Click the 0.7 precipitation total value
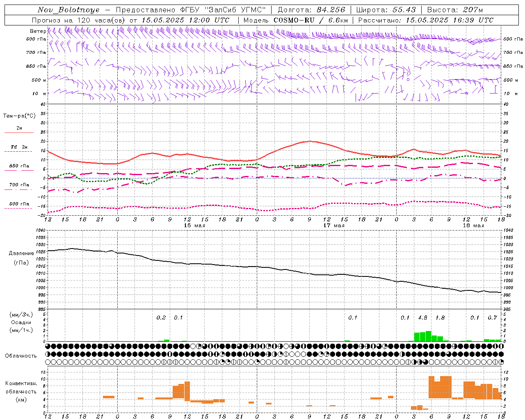 [x=492, y=317]
